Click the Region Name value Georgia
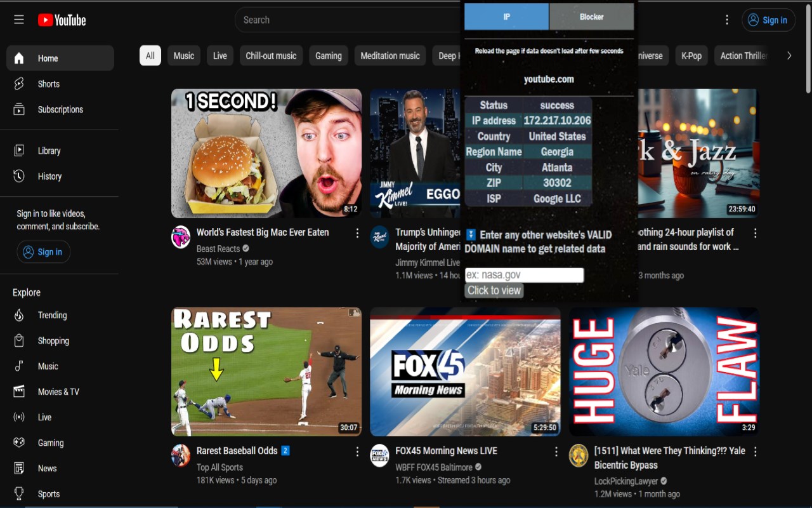Screen dimensions: 812x508 pyautogui.click(x=557, y=152)
